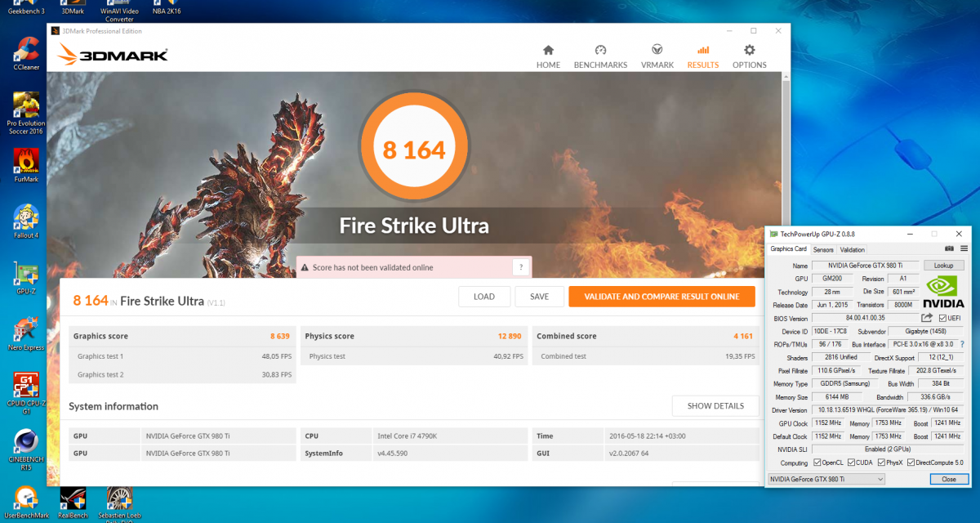Open CINEBENCH R15 desktop icon
Viewport: 980px width, 523px height.
click(27, 449)
